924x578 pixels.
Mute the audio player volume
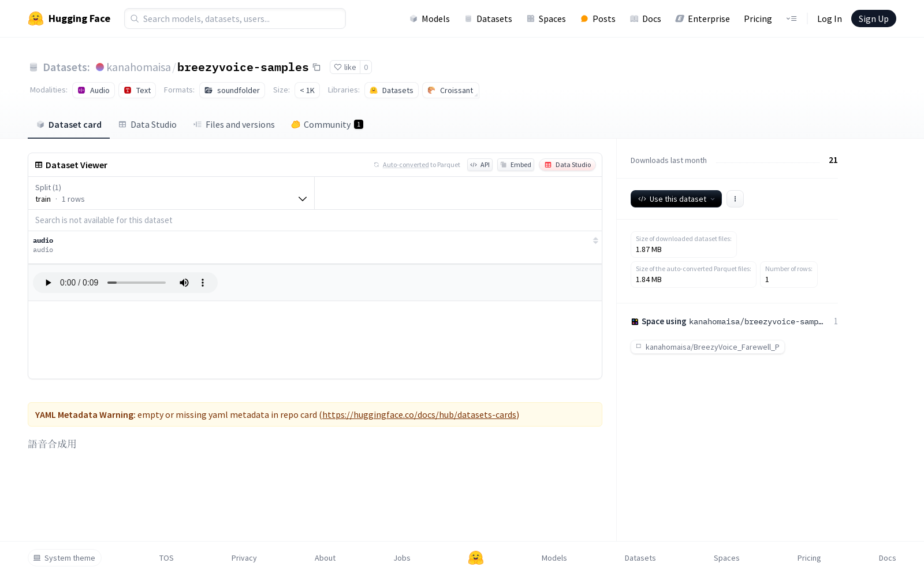[184, 283]
